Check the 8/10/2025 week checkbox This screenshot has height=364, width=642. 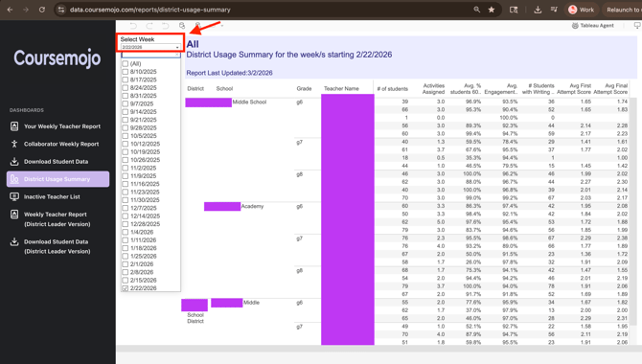coord(126,72)
